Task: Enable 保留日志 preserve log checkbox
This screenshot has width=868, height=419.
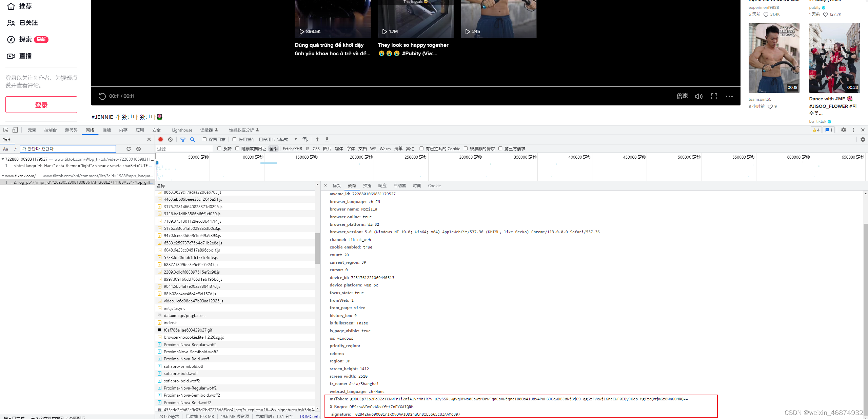Action: pyautogui.click(x=205, y=139)
